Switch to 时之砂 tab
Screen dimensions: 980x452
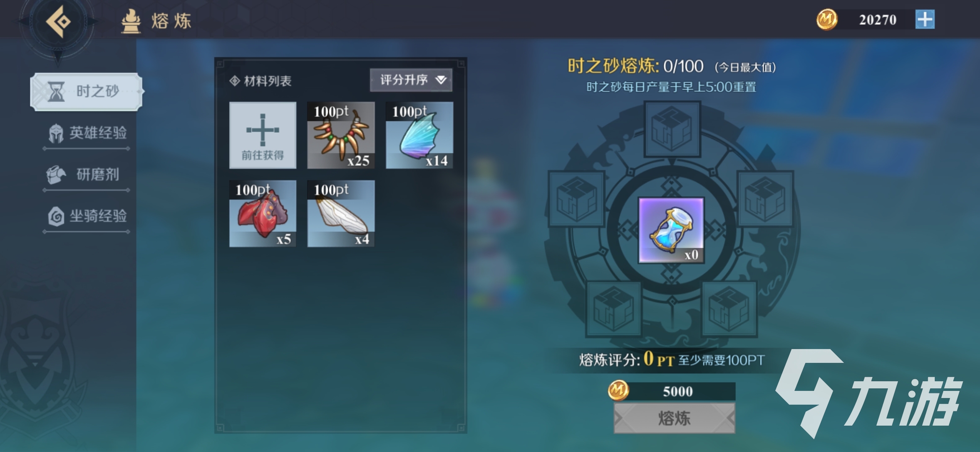click(x=87, y=92)
